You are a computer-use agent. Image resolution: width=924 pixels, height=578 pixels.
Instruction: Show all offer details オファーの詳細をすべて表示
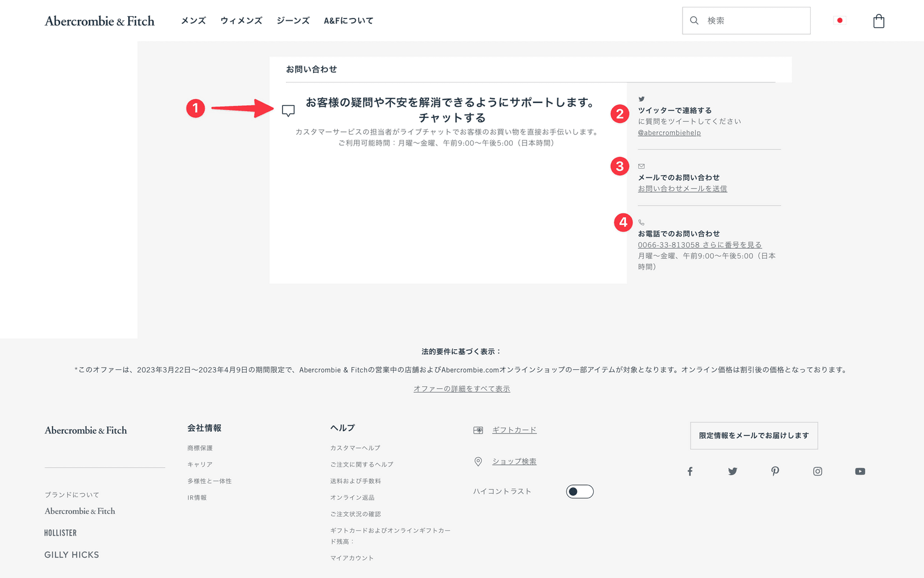(x=461, y=389)
